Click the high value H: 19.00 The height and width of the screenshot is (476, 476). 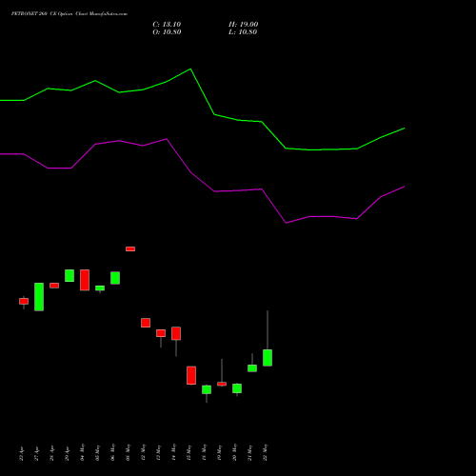coord(243,25)
